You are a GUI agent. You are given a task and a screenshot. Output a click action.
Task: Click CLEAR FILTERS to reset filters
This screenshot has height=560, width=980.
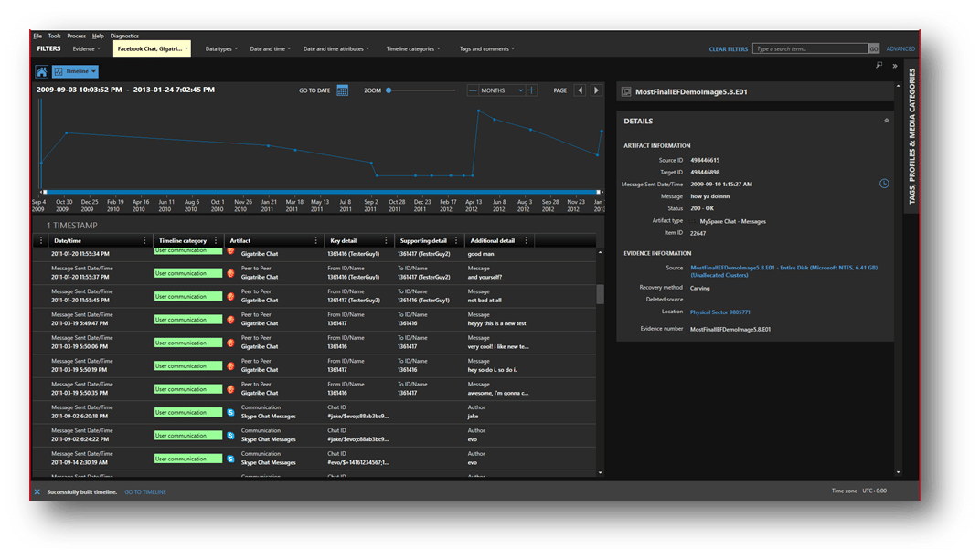pyautogui.click(x=729, y=48)
